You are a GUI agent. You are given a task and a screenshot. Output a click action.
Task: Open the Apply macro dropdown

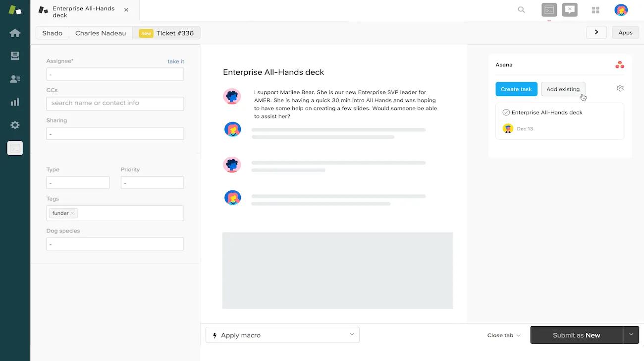click(x=282, y=335)
